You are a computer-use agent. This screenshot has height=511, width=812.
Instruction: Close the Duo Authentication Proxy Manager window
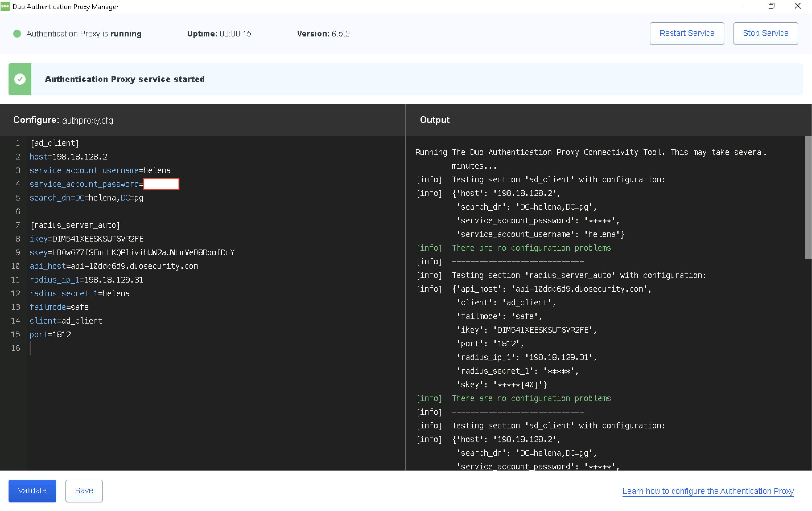coord(797,6)
